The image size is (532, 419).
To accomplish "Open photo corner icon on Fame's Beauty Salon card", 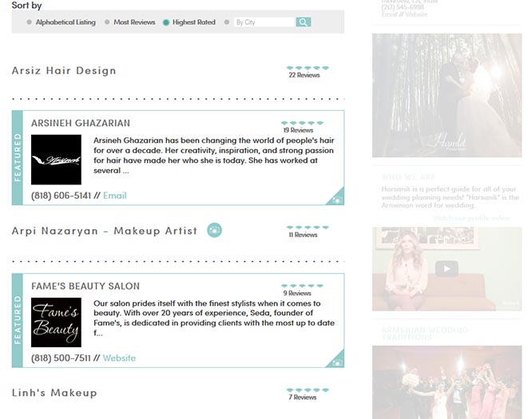I will [337, 362].
